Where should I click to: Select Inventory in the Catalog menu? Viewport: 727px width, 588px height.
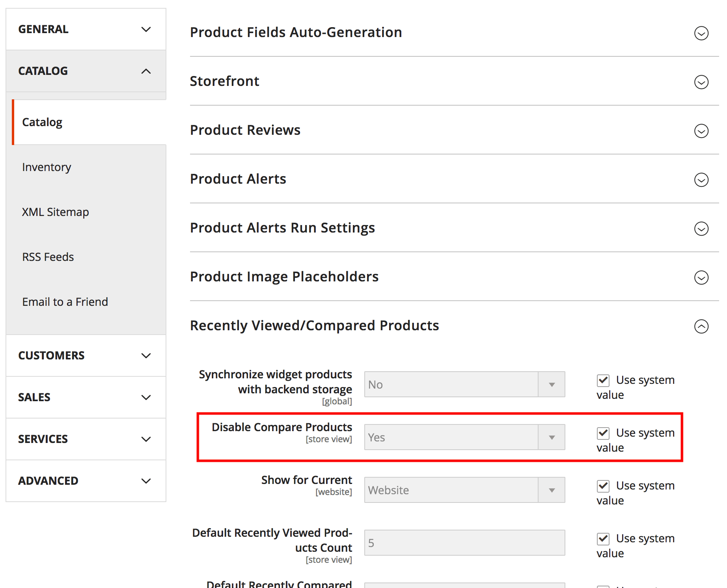[x=47, y=167]
